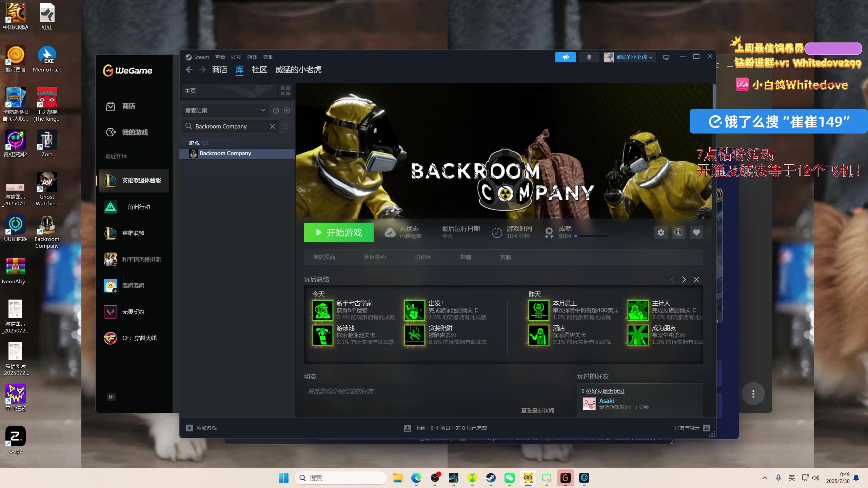Open the 讨论区 link

coord(423,257)
